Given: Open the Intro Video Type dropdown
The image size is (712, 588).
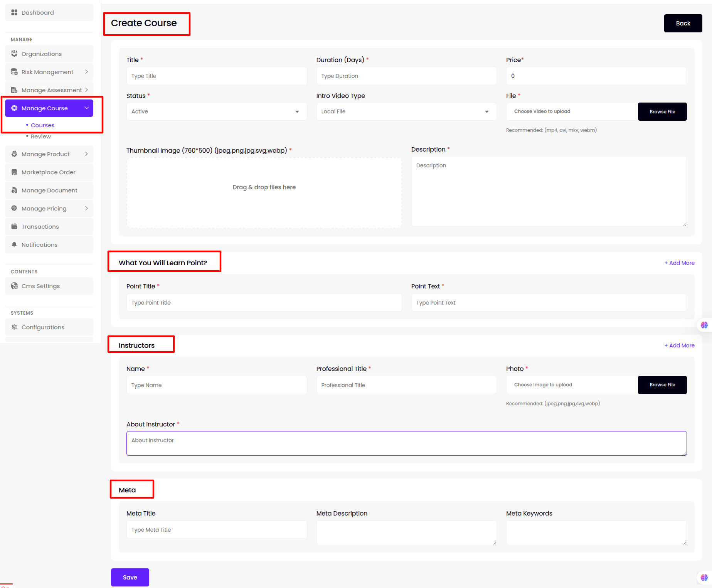Looking at the screenshot, I should point(406,112).
